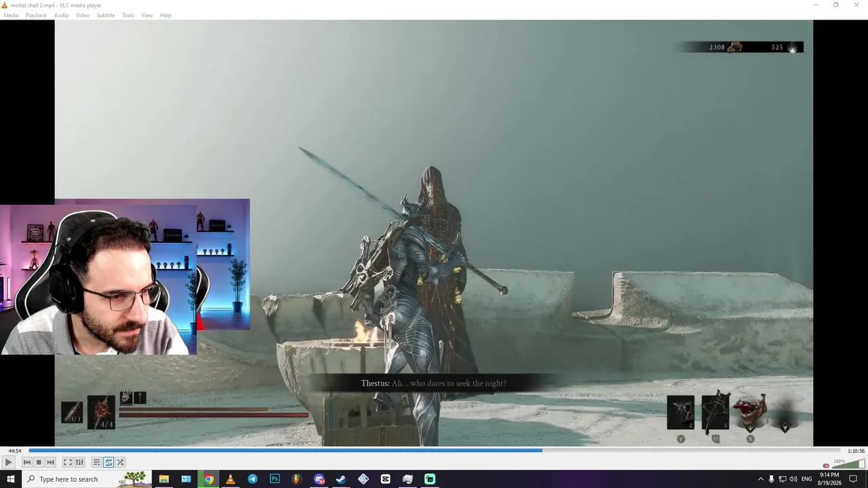Viewport: 868px width, 488px height.
Task: Click the green app icon on taskbar
Action: 430,479
